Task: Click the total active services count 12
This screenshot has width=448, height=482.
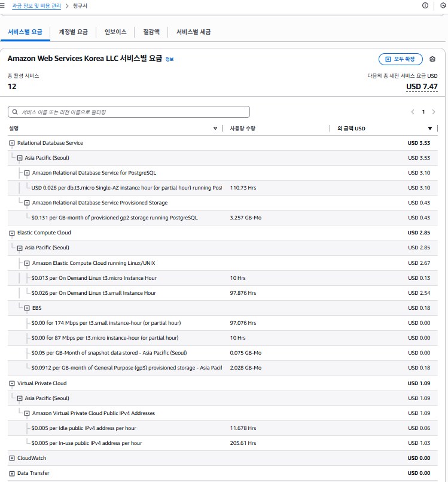Action: point(12,87)
